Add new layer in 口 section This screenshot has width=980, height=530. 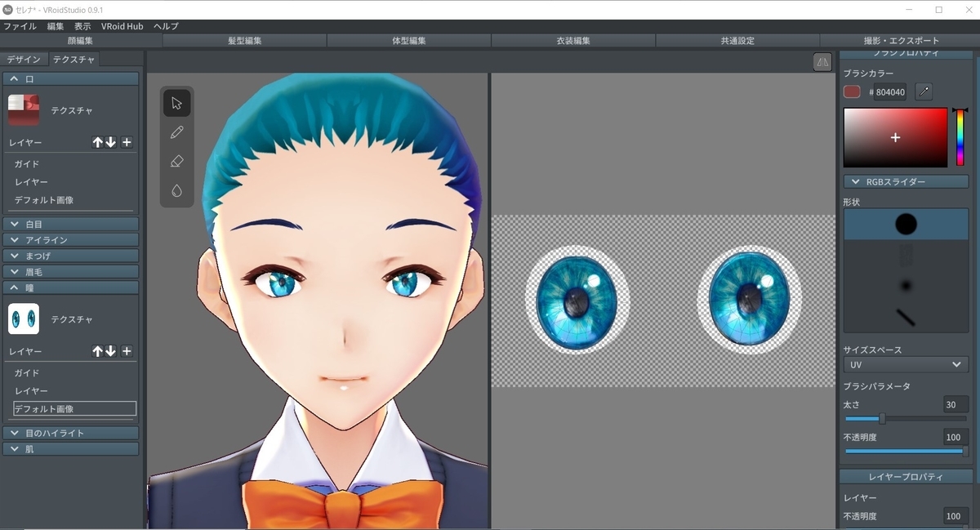pyautogui.click(x=127, y=142)
